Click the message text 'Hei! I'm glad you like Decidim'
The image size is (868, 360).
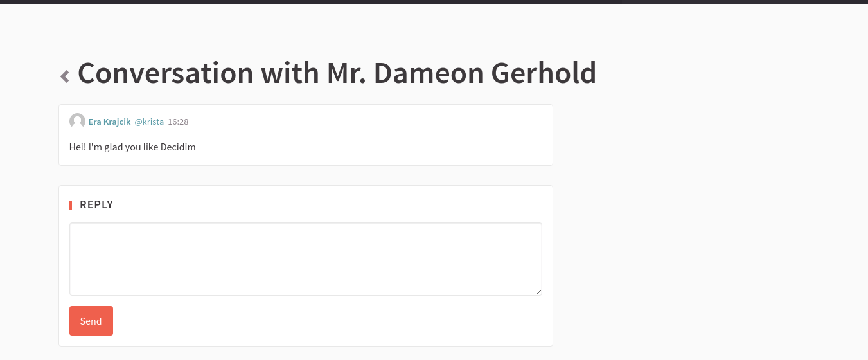132,147
